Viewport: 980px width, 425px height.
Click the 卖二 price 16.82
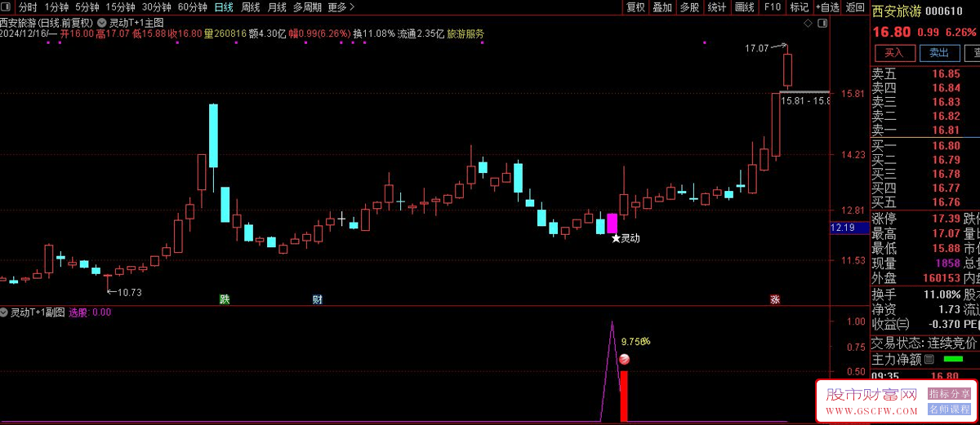[x=947, y=116]
